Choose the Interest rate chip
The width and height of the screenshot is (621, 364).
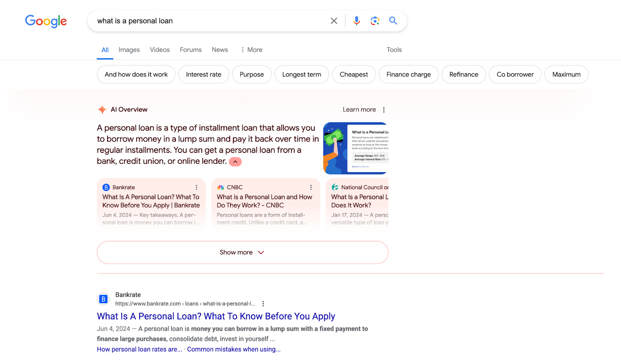(x=204, y=75)
